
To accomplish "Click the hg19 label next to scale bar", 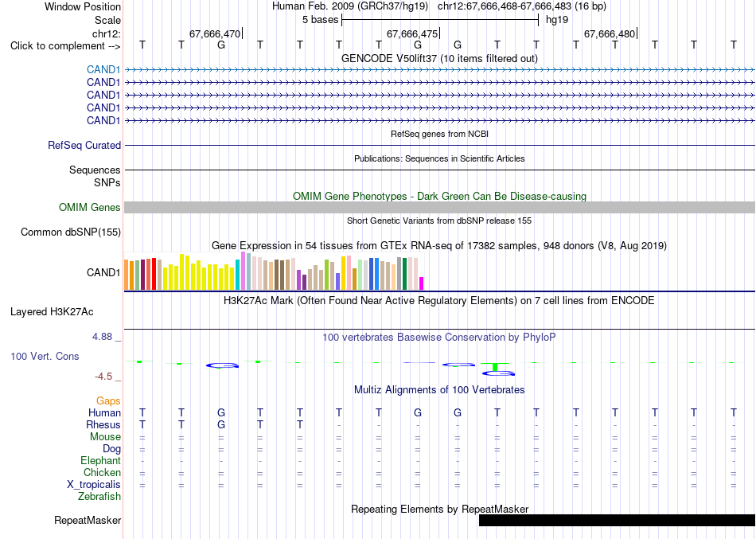I will coord(557,20).
